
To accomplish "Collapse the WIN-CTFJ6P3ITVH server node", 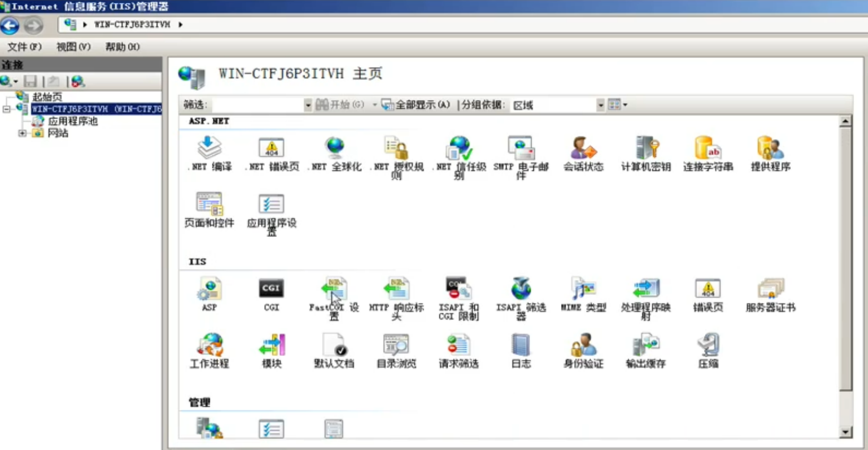I will click(x=6, y=109).
